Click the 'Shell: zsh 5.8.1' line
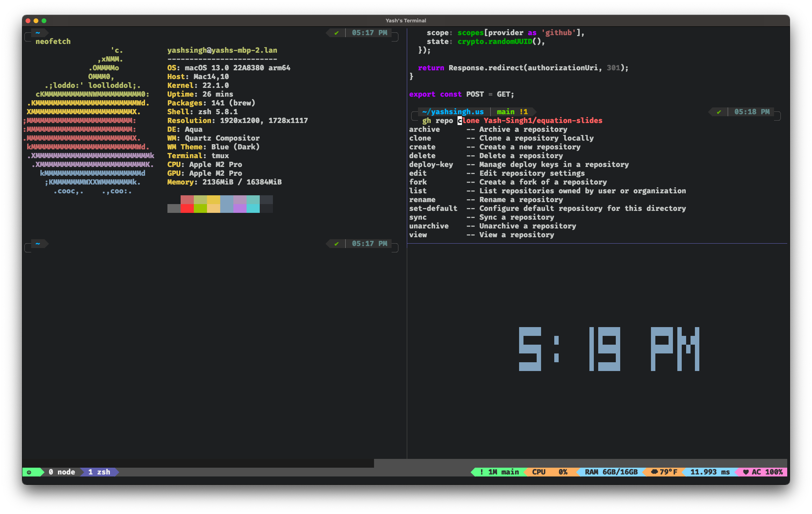 [202, 112]
